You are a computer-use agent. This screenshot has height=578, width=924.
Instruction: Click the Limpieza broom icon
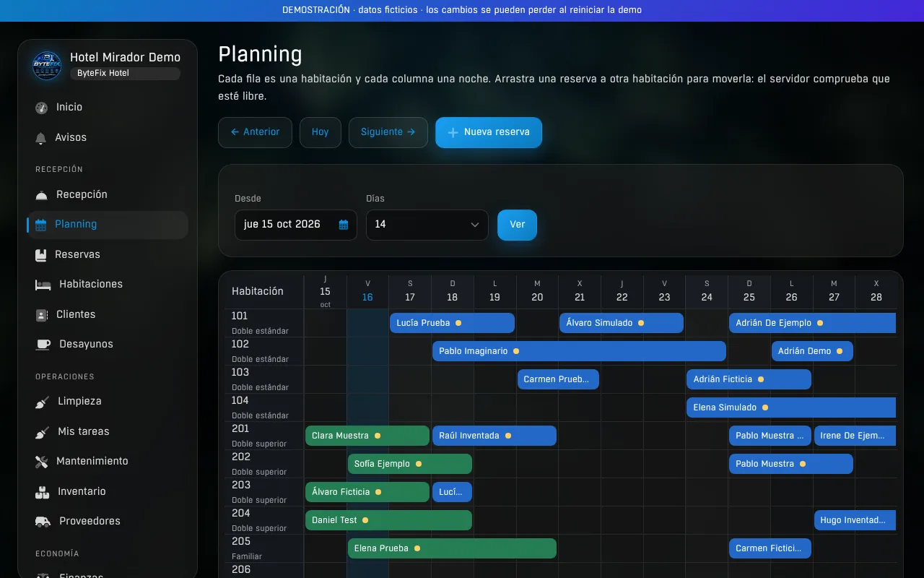pos(43,402)
